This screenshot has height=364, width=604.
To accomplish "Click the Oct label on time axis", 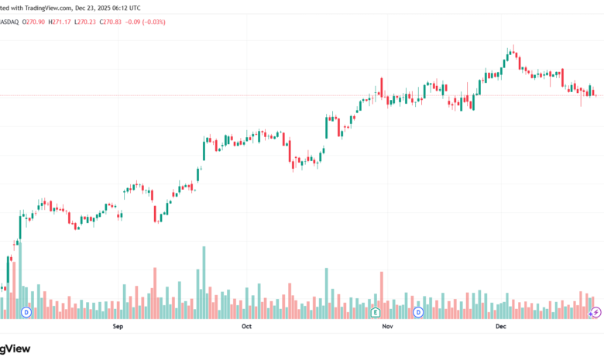I will pos(247,327).
